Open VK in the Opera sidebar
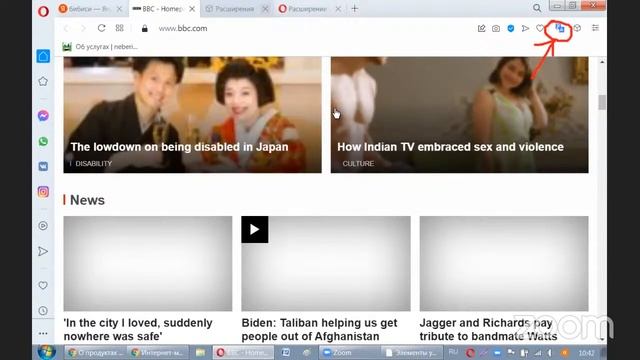The height and width of the screenshot is (360, 640). tap(43, 166)
